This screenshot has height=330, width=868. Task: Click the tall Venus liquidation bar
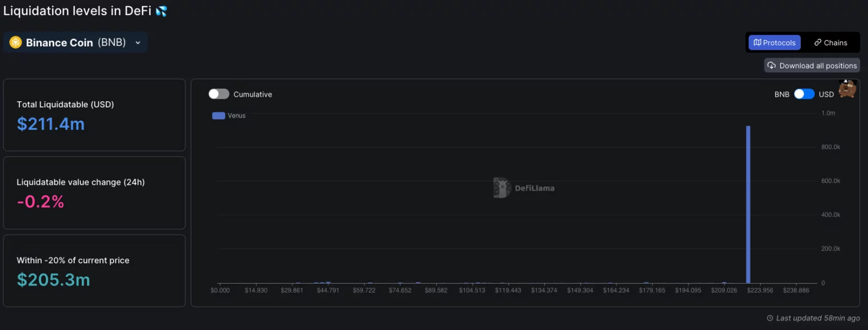click(x=748, y=203)
